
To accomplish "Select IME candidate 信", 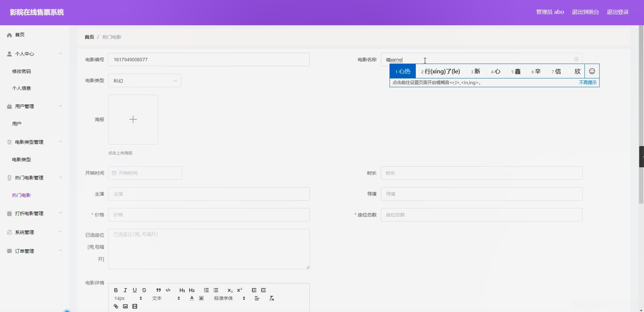I will pos(556,71).
